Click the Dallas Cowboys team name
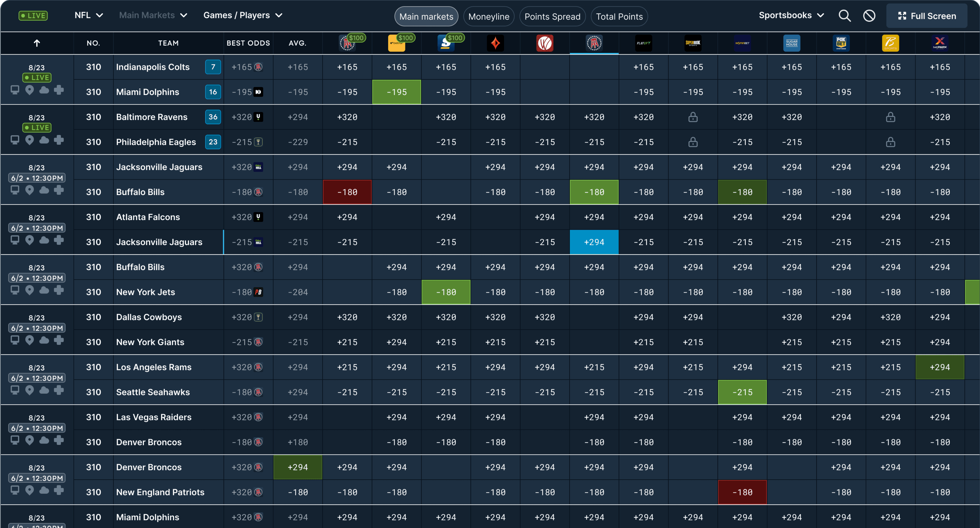This screenshot has width=980, height=528. click(x=149, y=317)
